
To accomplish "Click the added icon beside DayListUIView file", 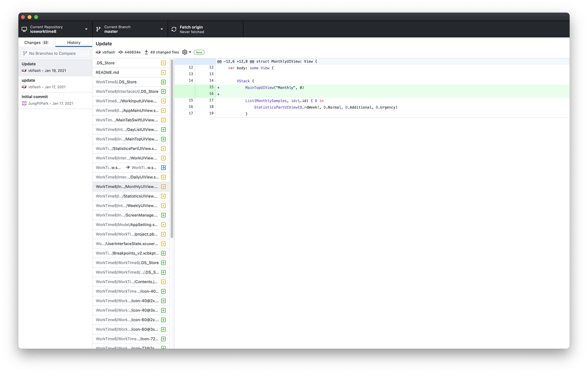I will [164, 130].
